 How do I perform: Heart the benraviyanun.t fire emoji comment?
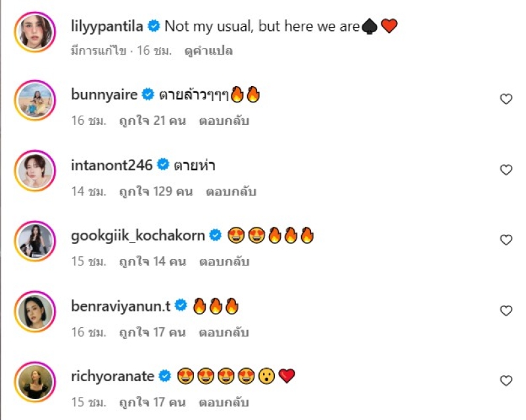pos(506,310)
